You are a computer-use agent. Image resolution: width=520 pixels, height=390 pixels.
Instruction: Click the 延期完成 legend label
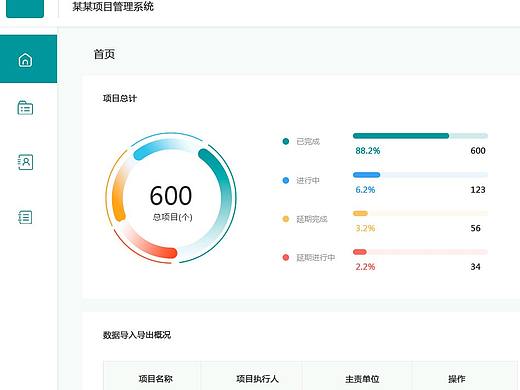click(x=312, y=219)
